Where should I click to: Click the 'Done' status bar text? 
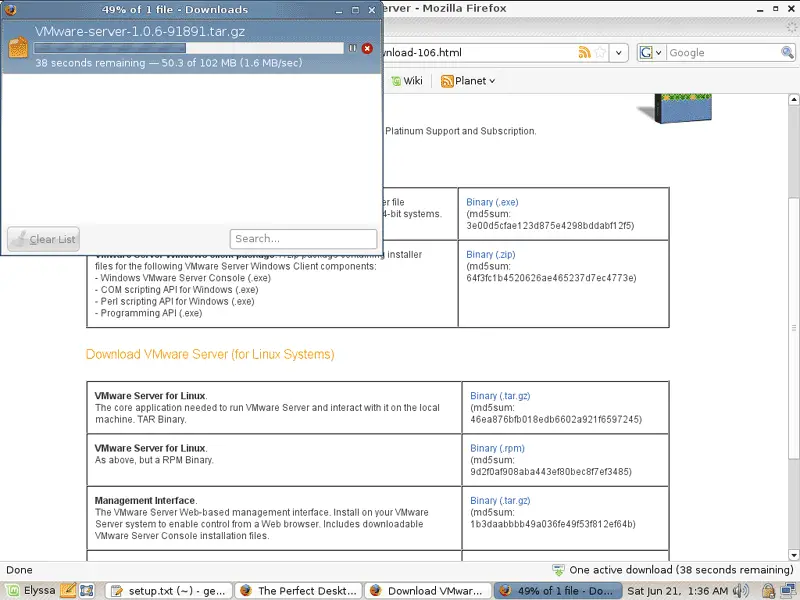19,570
